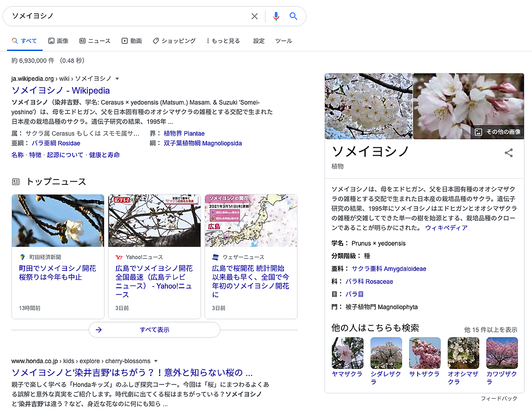Open the ツール search tools
The width and height of the screenshot is (532, 411).
pos(284,41)
